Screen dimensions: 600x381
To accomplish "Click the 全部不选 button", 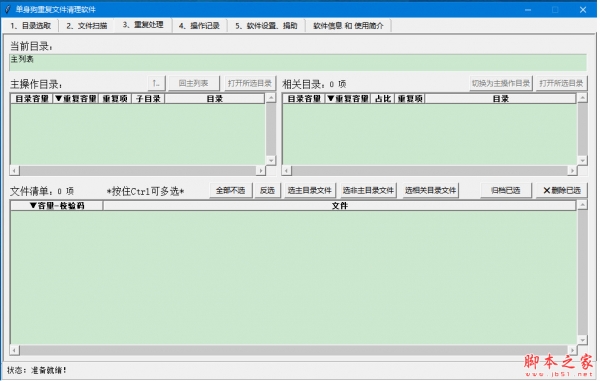I will point(231,190).
